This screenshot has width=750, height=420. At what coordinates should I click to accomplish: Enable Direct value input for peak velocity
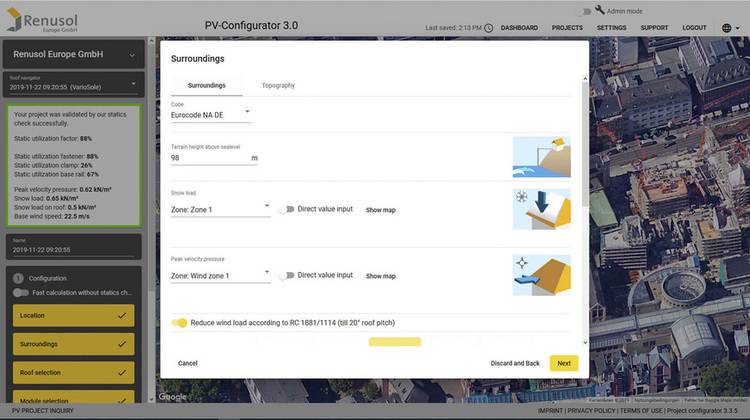point(286,275)
